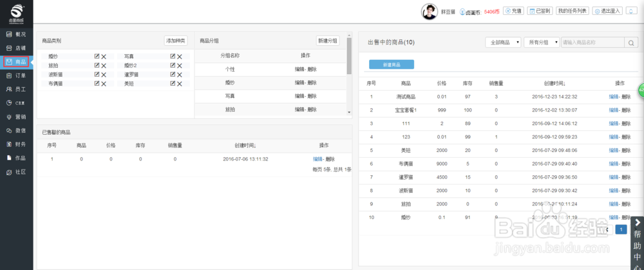This screenshot has height=270, width=644.
Task: Click 编辑 for 宝宝套餐1 row
Action: point(613,110)
